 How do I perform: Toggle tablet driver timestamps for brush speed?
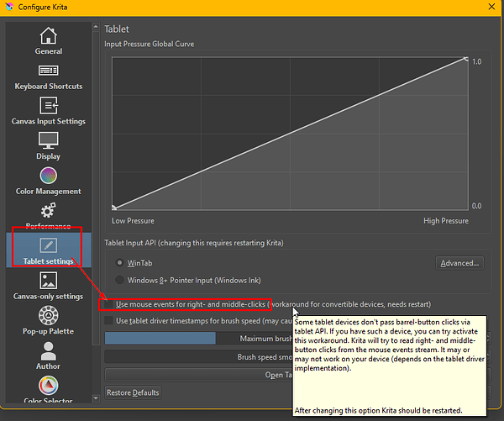tap(109, 321)
